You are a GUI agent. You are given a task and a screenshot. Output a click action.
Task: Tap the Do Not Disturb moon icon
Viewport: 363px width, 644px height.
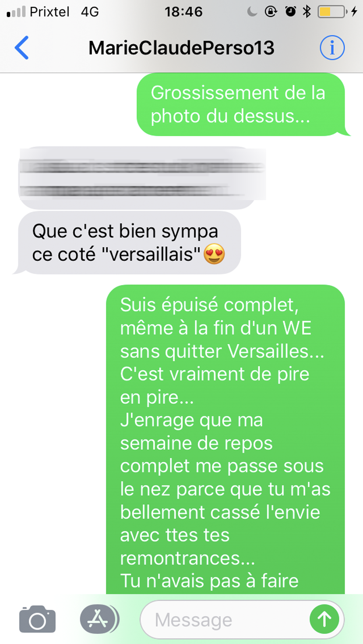point(252,12)
